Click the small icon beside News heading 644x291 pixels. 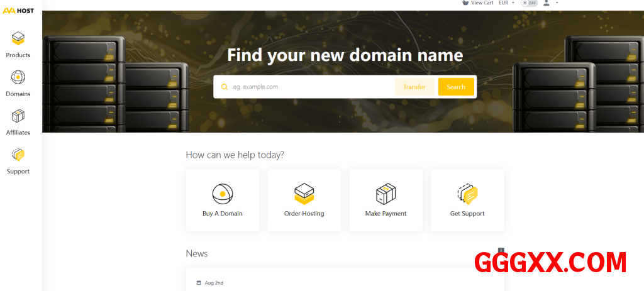pyautogui.click(x=501, y=250)
